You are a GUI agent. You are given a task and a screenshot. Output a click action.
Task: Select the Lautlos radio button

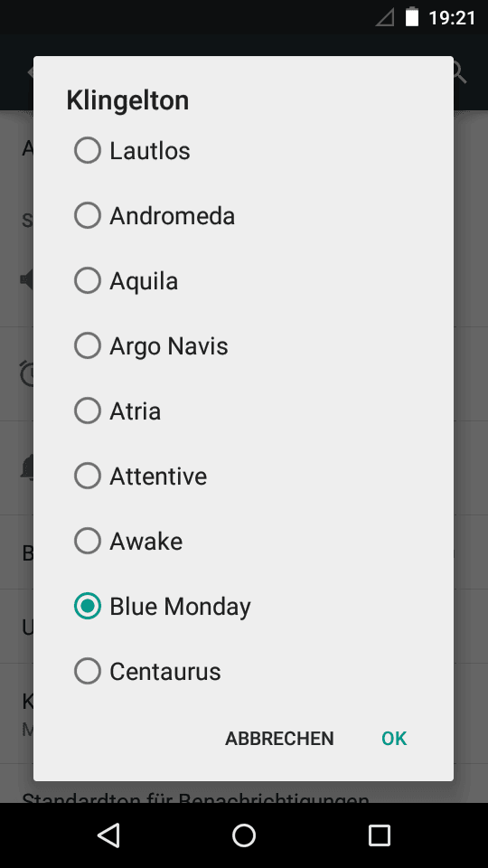(88, 150)
